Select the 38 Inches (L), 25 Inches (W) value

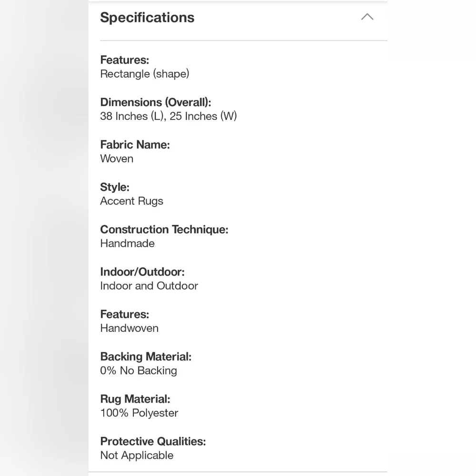(169, 116)
